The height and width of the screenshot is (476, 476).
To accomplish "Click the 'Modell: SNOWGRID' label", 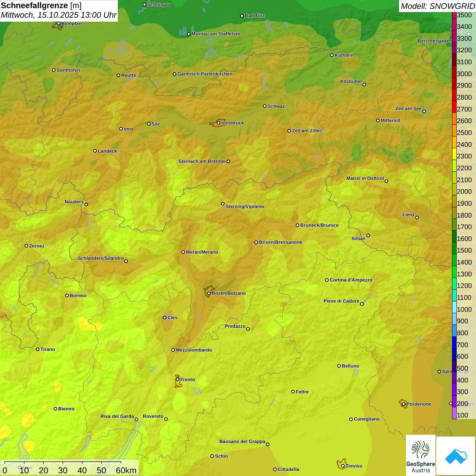I will [x=438, y=6].
